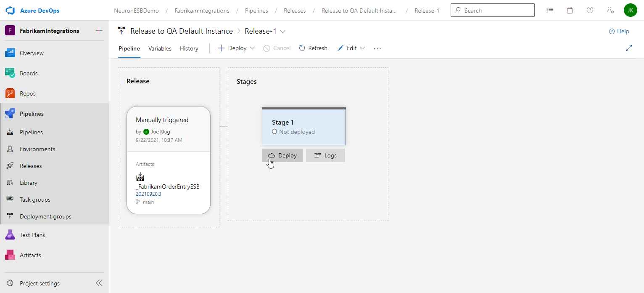The width and height of the screenshot is (644, 293).
Task: Open the work items list icon in header
Action: pyautogui.click(x=550, y=10)
